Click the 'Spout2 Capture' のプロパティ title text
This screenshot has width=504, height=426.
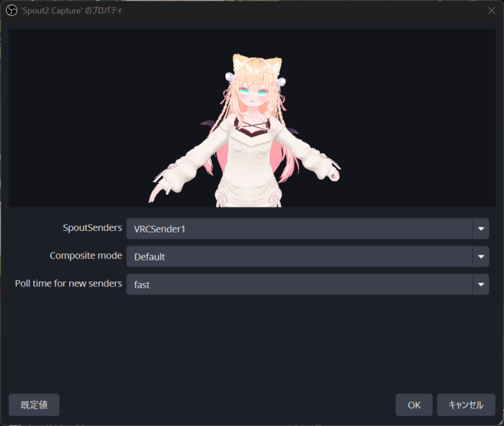(71, 11)
